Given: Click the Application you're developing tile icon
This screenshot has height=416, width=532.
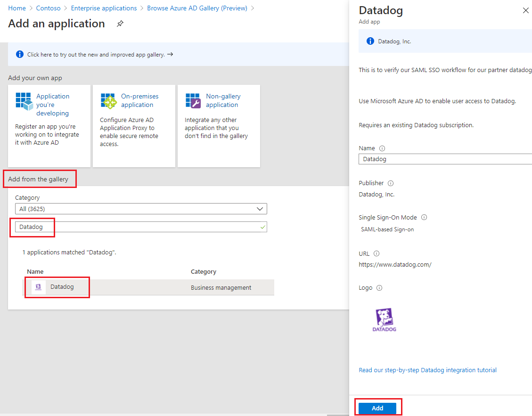Looking at the screenshot, I should pyautogui.click(x=23, y=100).
